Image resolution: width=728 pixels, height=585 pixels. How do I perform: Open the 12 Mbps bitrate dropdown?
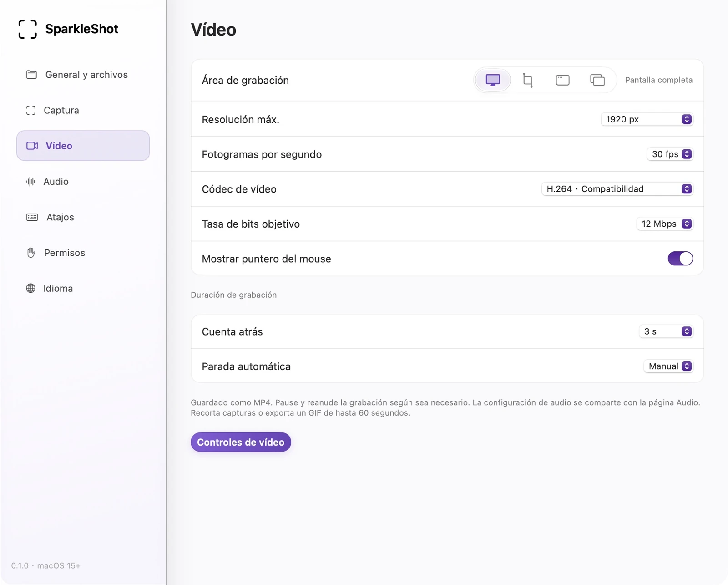(x=665, y=224)
